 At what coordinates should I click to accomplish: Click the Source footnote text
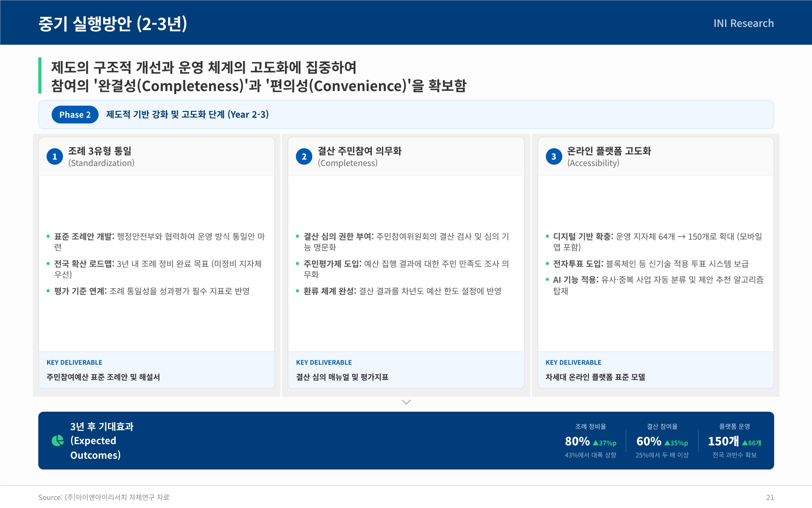(104, 497)
